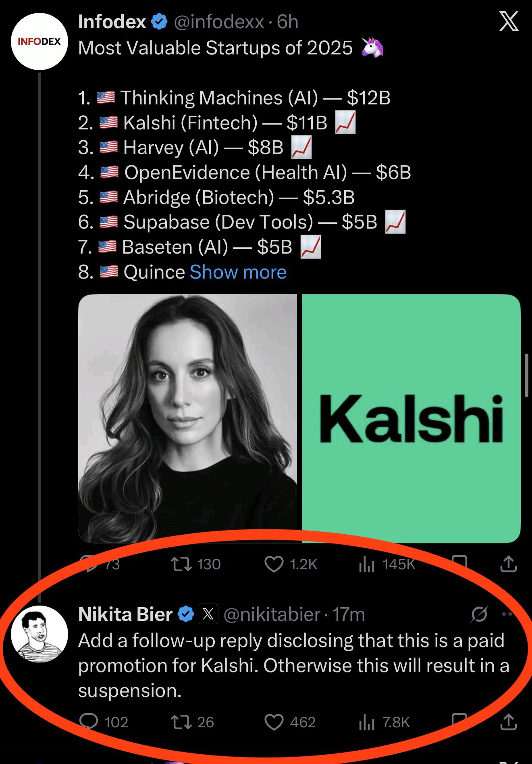Like the Infodex startup list tweet

[x=274, y=564]
